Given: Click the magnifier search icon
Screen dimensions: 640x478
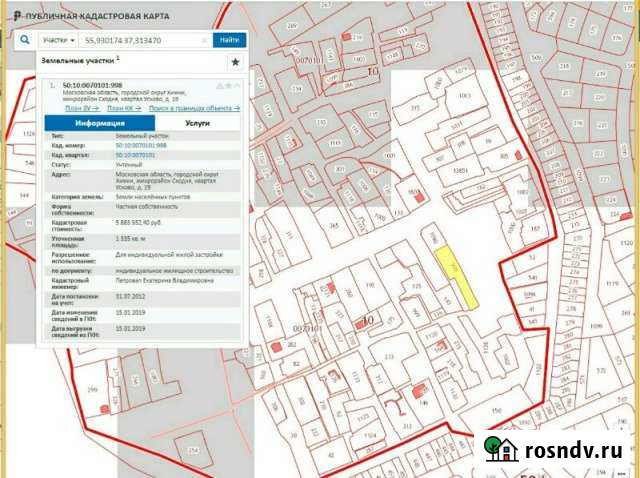Looking at the screenshot, I should (23, 40).
